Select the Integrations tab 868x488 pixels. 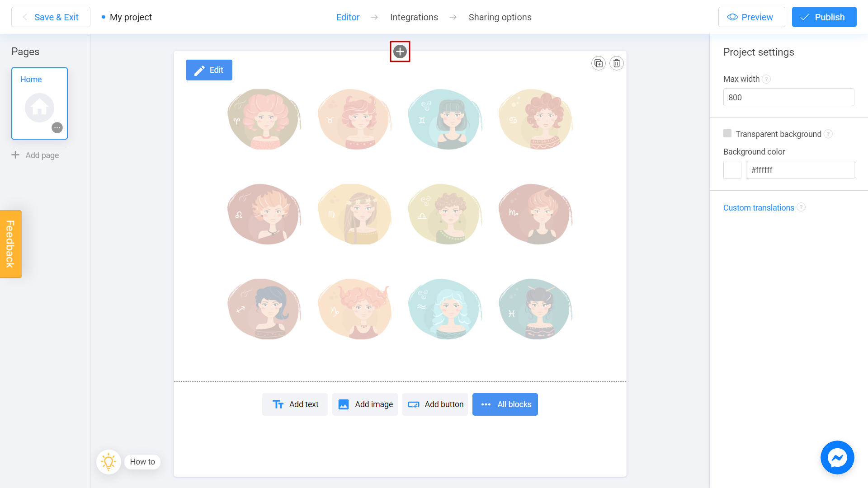coord(414,17)
